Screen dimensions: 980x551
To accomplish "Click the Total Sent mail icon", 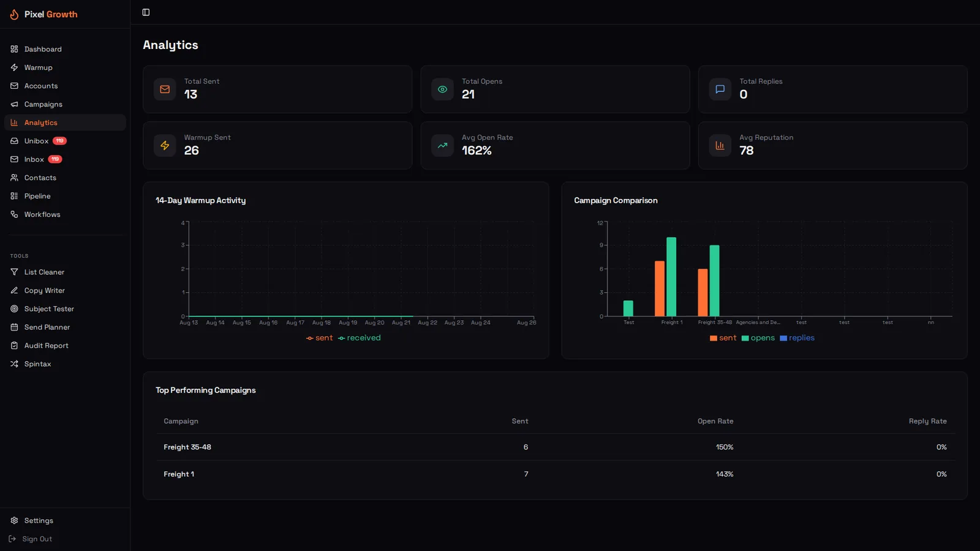I will click(165, 89).
